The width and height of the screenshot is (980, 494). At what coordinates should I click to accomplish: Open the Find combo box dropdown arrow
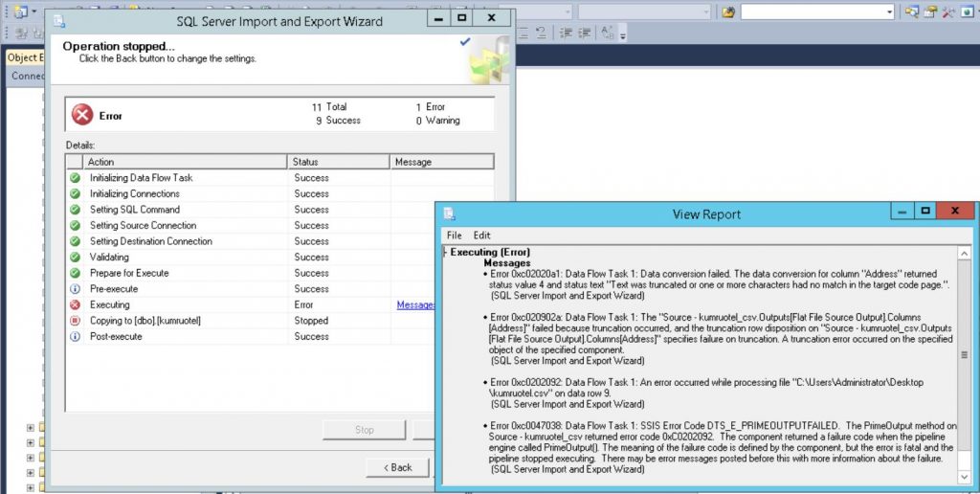[x=889, y=11]
